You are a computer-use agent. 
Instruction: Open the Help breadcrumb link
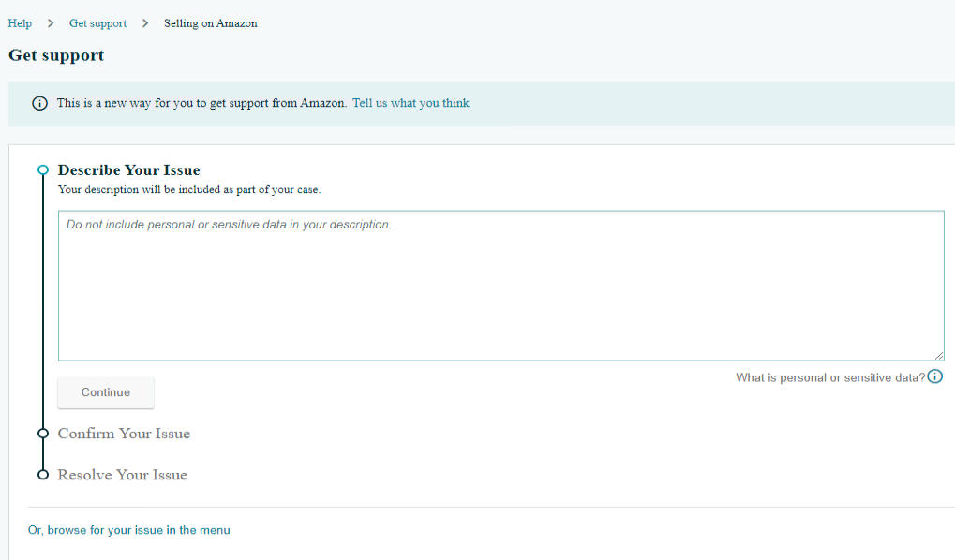coord(20,23)
